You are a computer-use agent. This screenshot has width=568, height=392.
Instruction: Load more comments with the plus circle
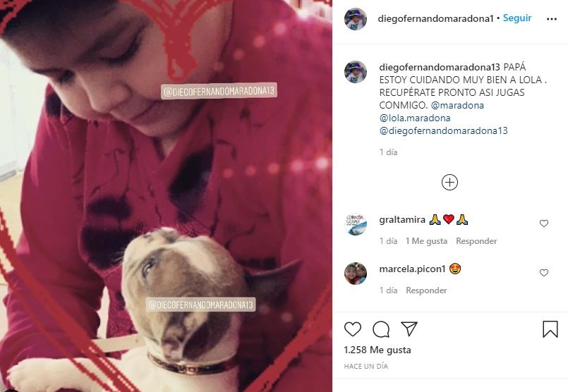[x=449, y=183]
